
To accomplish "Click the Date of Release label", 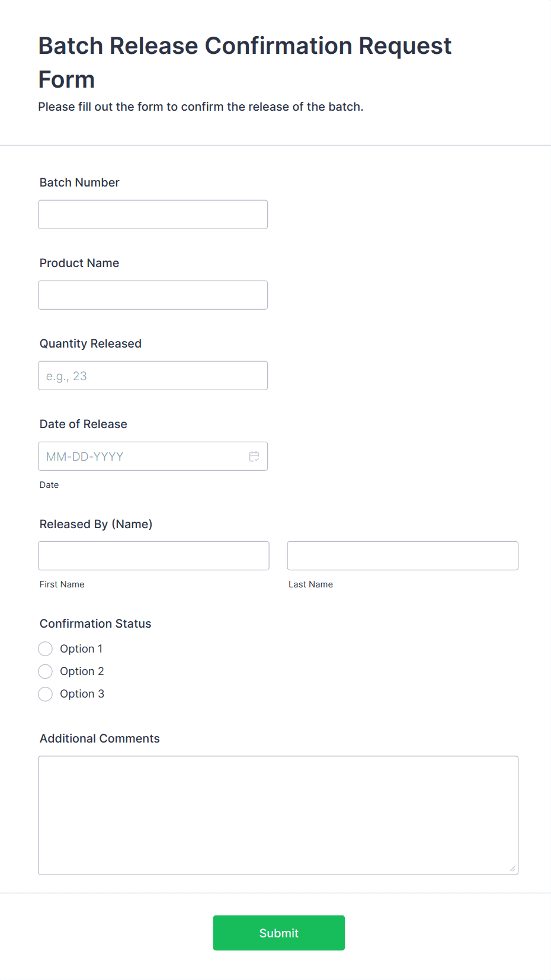I will click(84, 425).
